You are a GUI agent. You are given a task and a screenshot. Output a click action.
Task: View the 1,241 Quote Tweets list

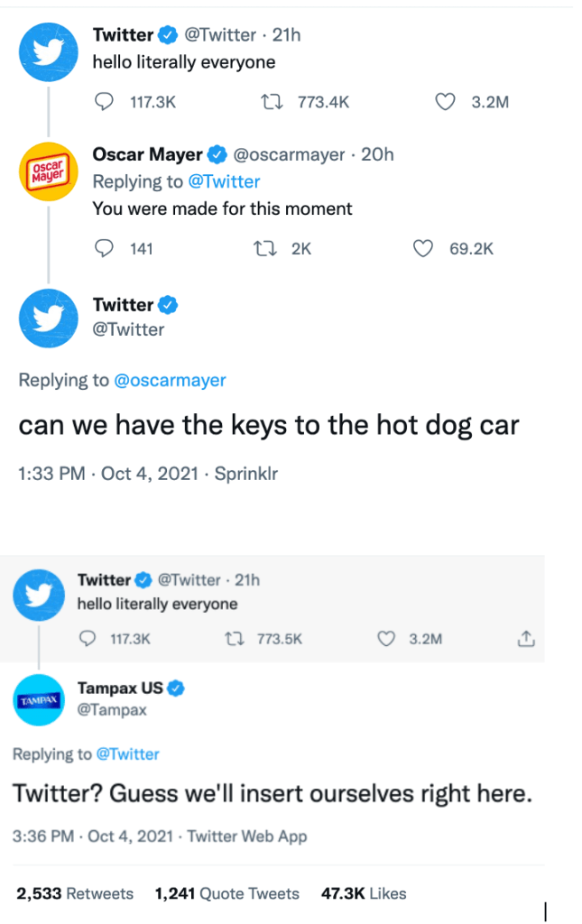[x=226, y=893]
